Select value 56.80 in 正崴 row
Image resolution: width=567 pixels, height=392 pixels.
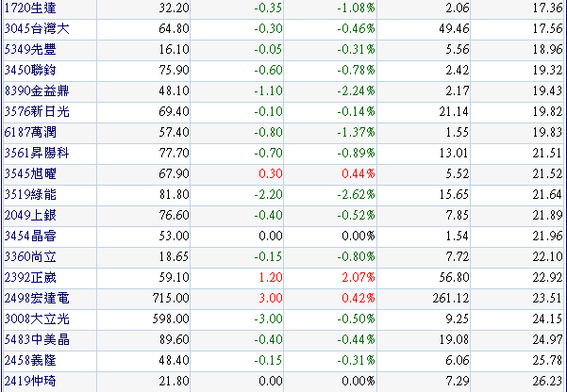(454, 277)
